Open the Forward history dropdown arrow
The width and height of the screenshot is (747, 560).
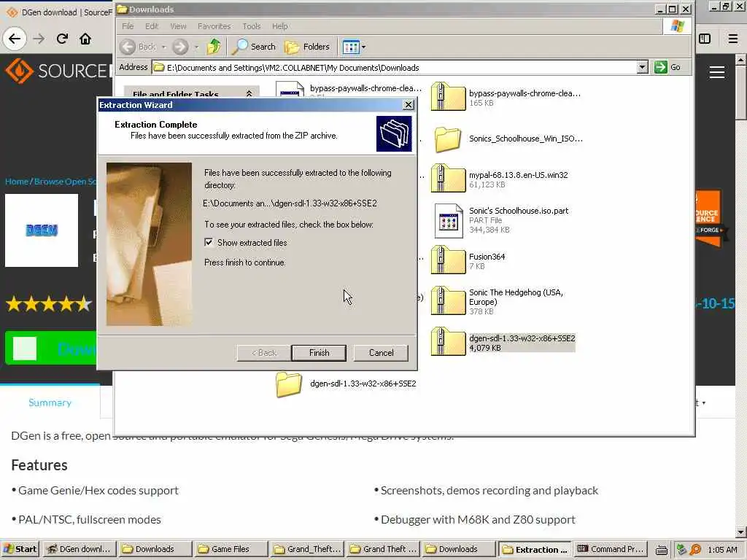196,47
